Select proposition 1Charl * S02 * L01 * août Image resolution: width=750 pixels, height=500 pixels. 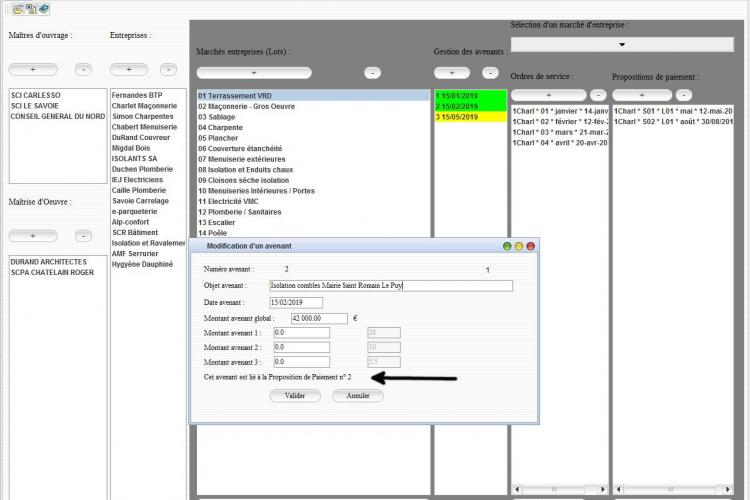pos(673,122)
